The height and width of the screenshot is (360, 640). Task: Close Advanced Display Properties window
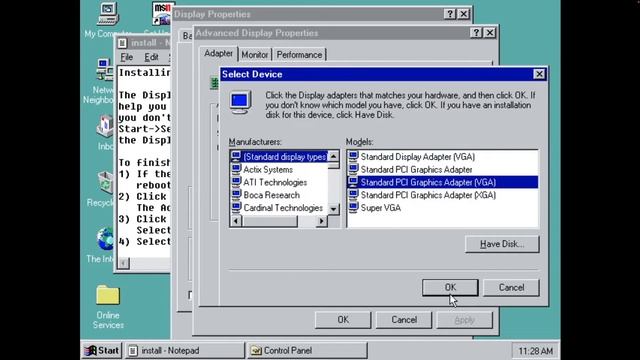tap(490, 33)
